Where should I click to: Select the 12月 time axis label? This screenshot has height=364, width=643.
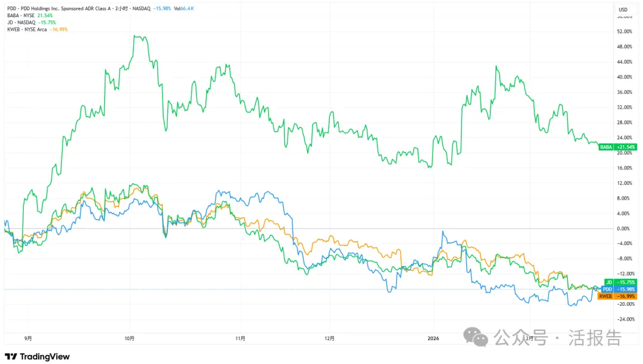329,338
